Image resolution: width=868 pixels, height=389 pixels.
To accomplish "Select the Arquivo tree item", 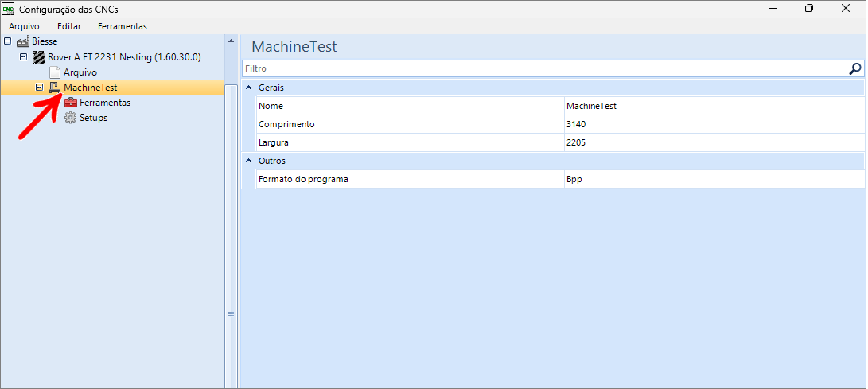I will click(80, 72).
